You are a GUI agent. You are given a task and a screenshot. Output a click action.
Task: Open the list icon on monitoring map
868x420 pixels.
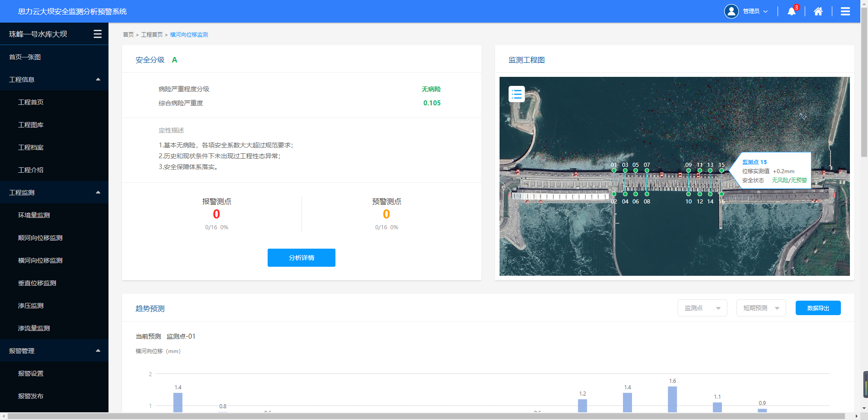pos(517,94)
